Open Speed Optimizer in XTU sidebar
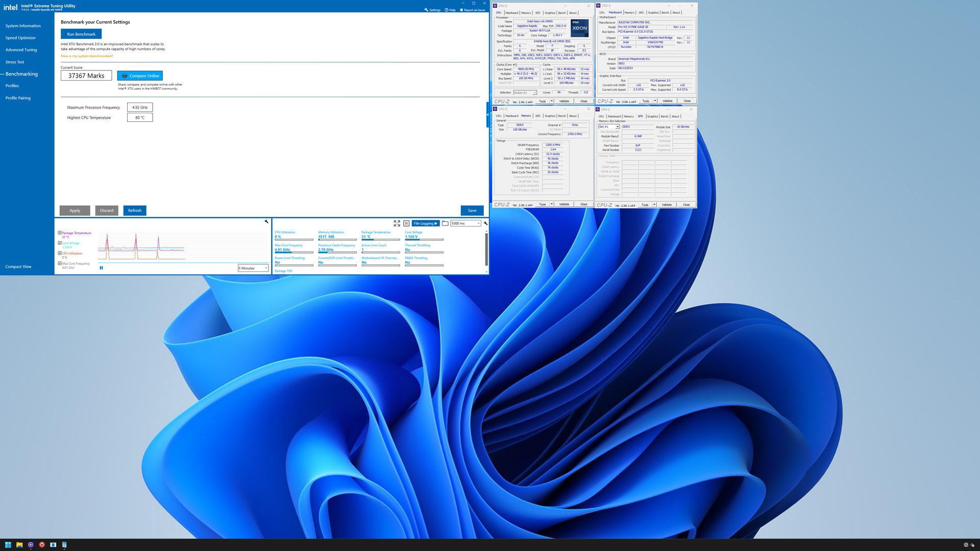The image size is (980, 551). 20,38
